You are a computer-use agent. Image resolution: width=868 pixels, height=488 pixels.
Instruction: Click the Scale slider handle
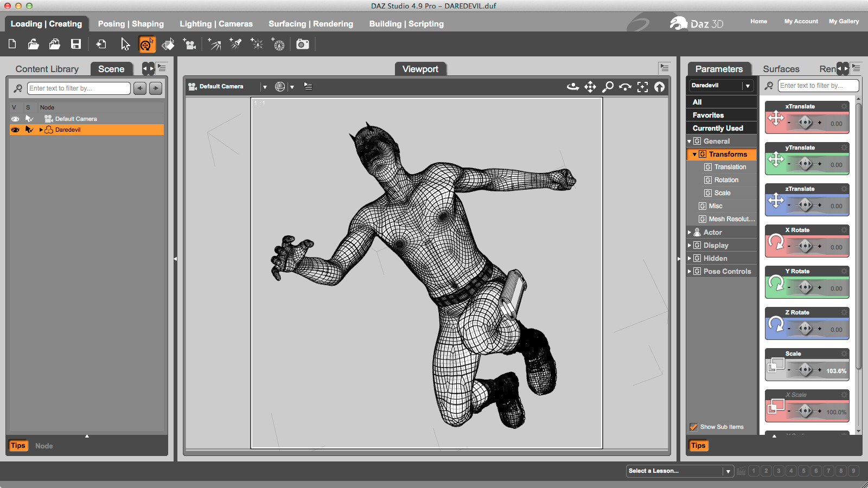pyautogui.click(x=806, y=370)
